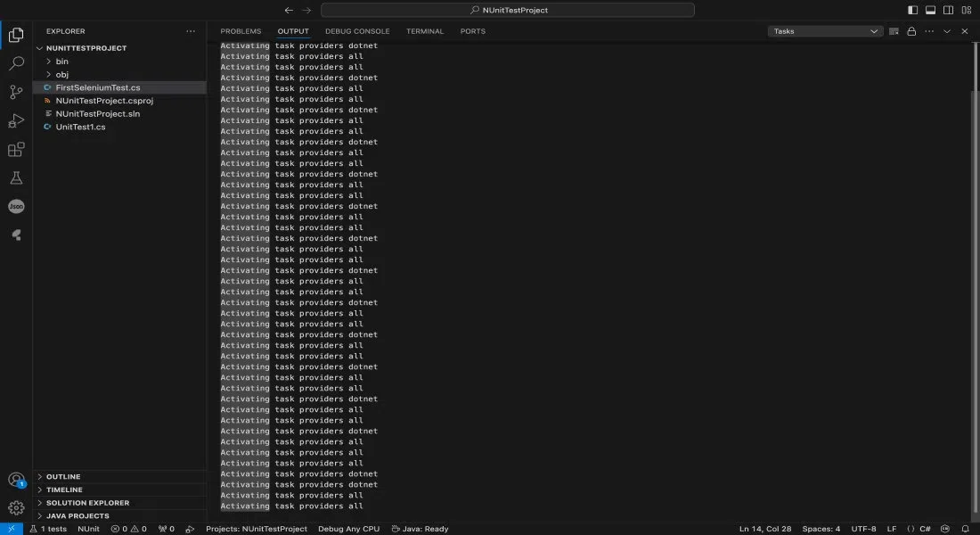The height and width of the screenshot is (535, 980).
Task: Go back with the left arrow
Action: pyautogui.click(x=289, y=10)
